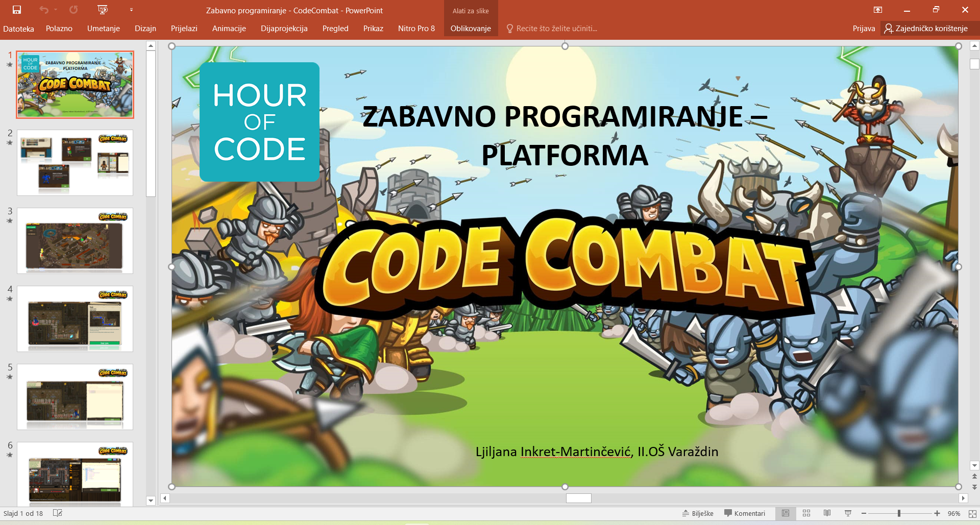Screen dimensions: 980x525
Task: Click the 'ZABAVNO PROGRAMIRANJE – PLATFORMA' title text
Action: point(565,136)
